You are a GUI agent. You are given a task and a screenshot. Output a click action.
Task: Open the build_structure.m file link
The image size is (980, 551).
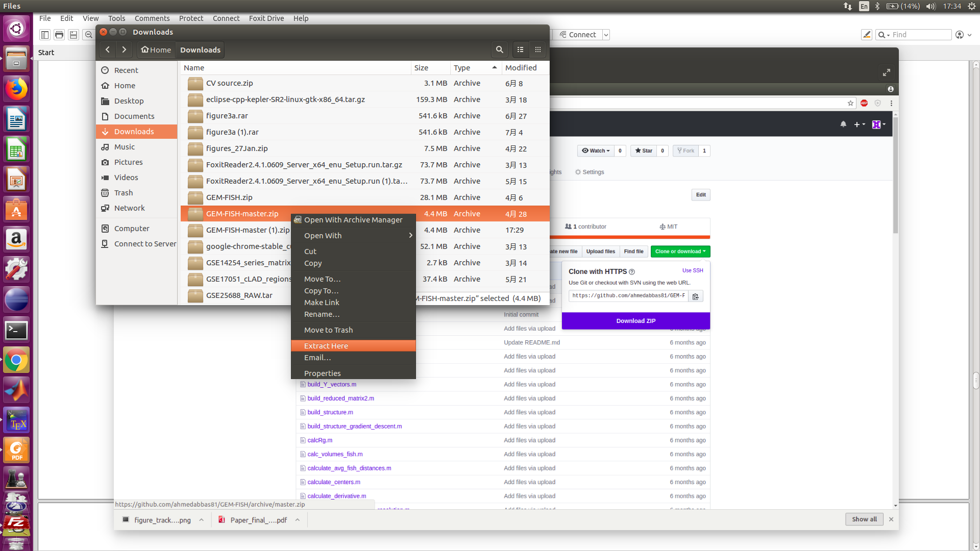330,412
